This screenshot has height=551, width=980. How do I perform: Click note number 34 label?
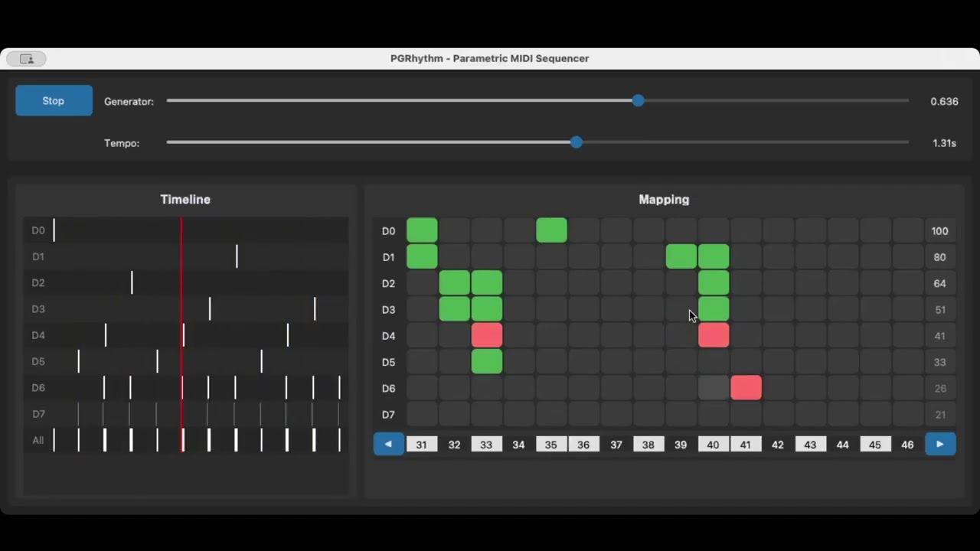(519, 445)
